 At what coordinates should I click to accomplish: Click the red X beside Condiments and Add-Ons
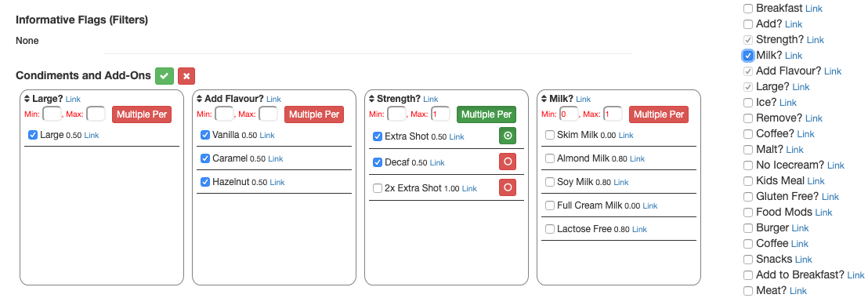pyautogui.click(x=186, y=76)
